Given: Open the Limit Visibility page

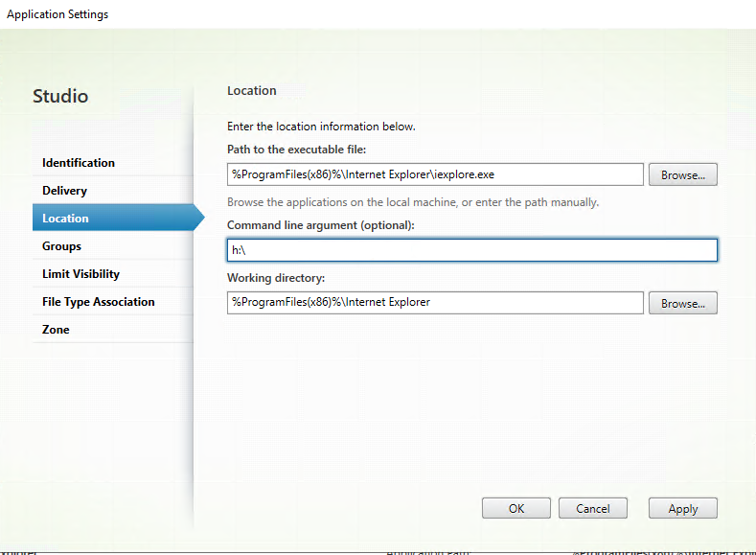Looking at the screenshot, I should (x=80, y=274).
